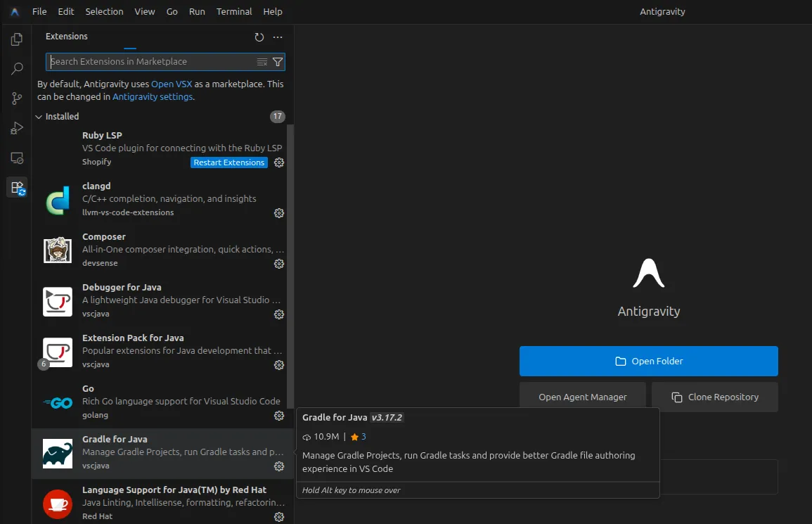
Task: Collapse the Installed extensions section
Action: click(x=39, y=117)
